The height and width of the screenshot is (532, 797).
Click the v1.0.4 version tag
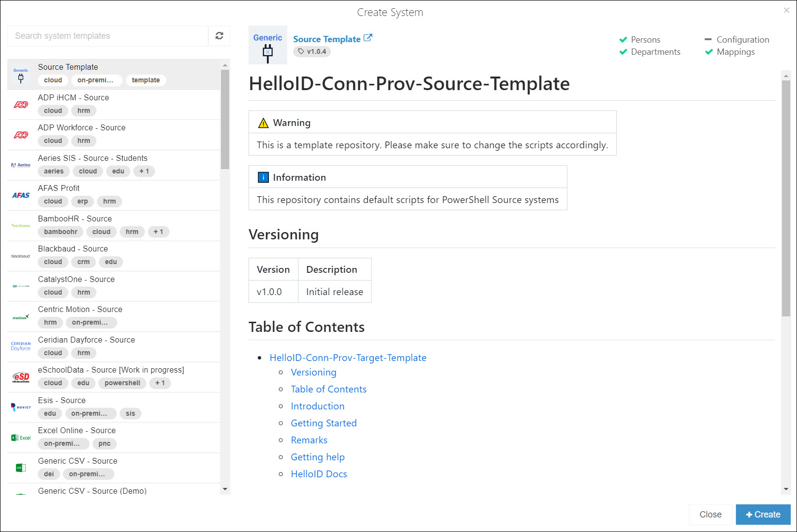pos(312,51)
